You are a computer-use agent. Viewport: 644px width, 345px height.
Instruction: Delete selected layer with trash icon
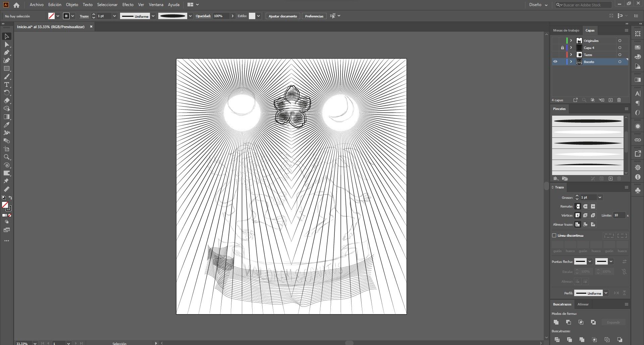point(619,100)
